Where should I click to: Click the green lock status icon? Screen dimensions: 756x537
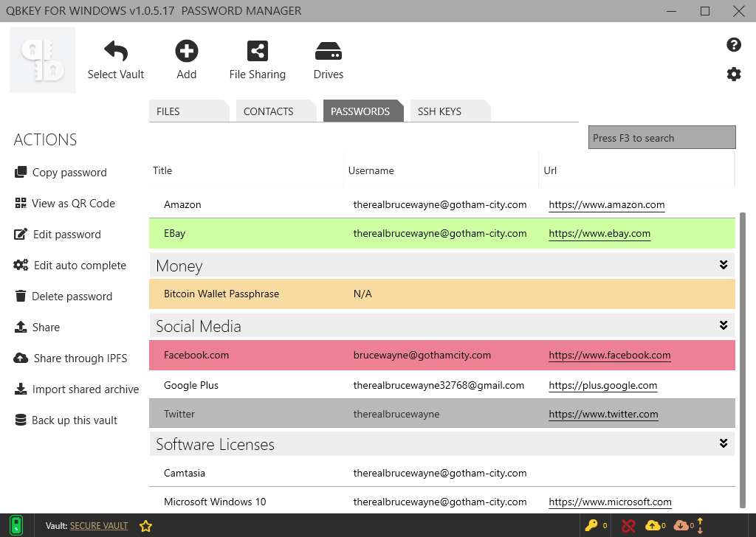16,525
